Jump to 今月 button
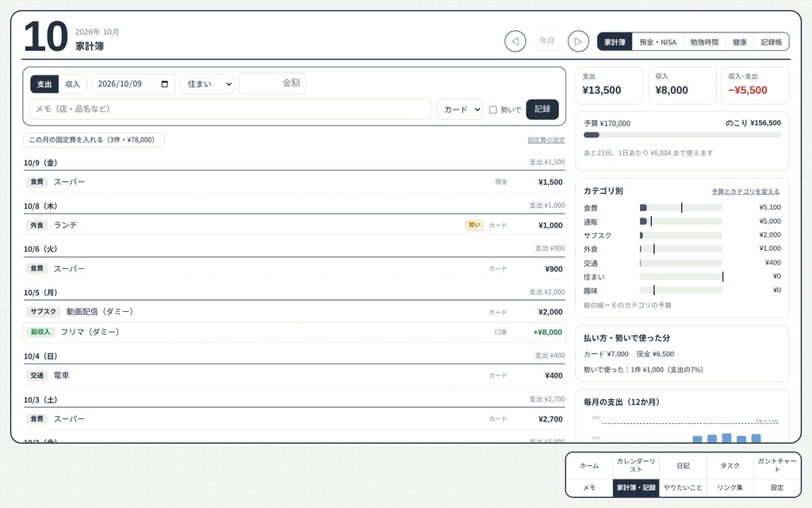This screenshot has width=812, height=508. pyautogui.click(x=547, y=41)
